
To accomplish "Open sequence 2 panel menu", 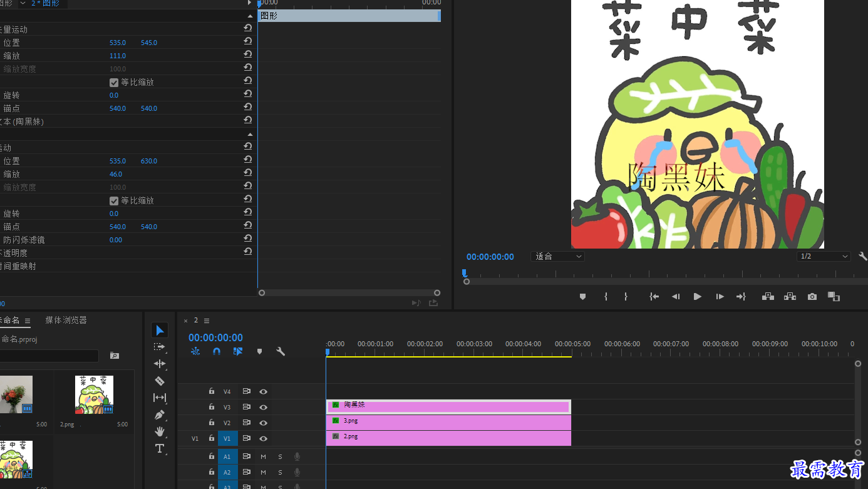I will pos(207,321).
